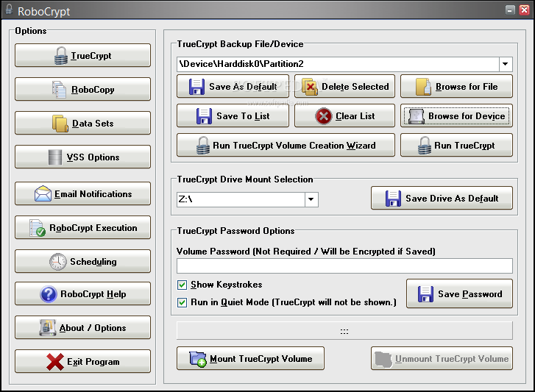Click the envelope icon on Email Notifications
Image resolution: width=535 pixels, height=392 pixels.
43,193
